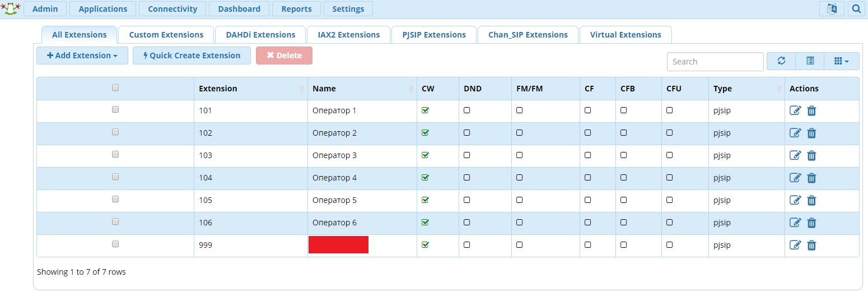The image size is (868, 296).
Task: Switch to the PJSIP Extensions tab
Action: (x=434, y=35)
